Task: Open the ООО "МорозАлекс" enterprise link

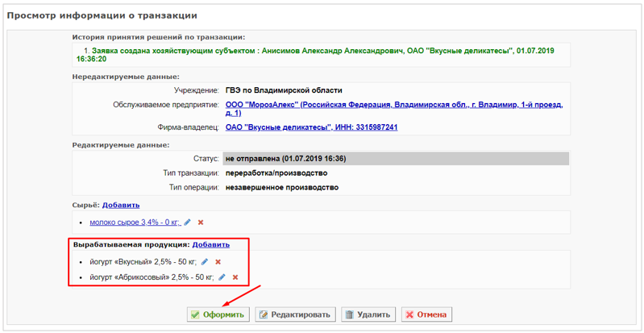Action: 394,109
